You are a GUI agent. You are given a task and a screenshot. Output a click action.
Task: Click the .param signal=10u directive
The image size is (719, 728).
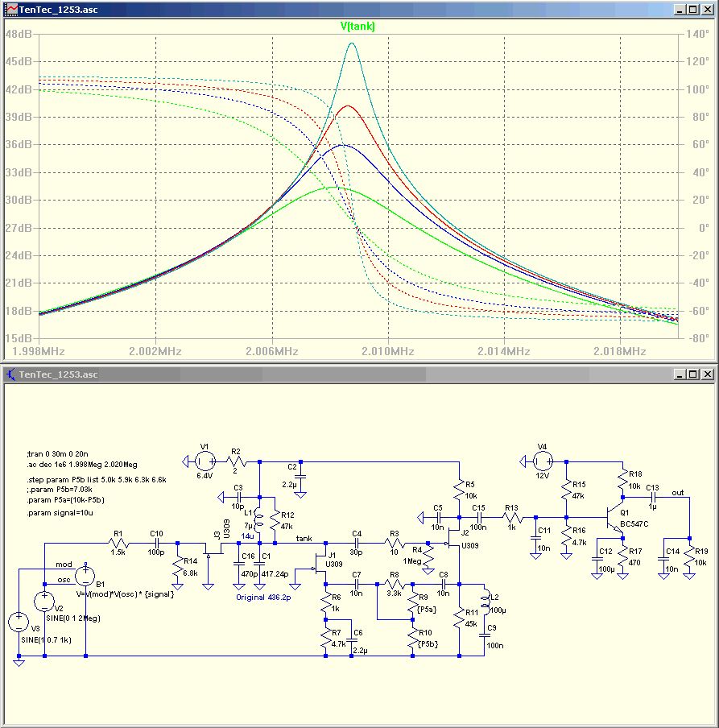click(x=60, y=512)
